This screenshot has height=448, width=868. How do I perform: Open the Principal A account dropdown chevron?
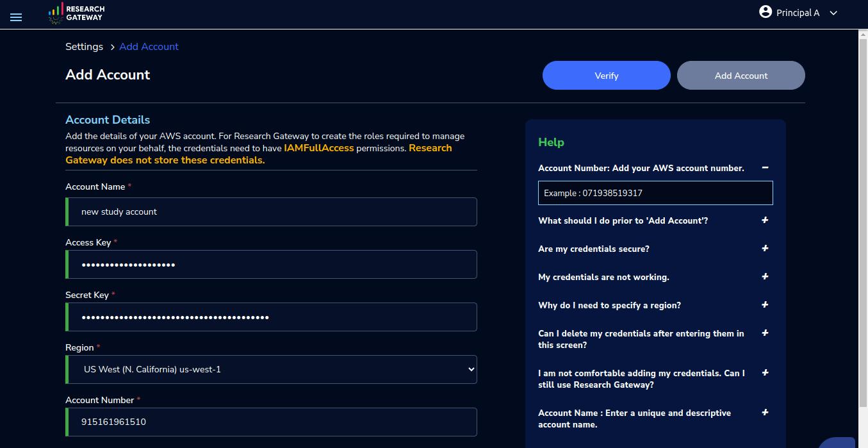coord(833,13)
